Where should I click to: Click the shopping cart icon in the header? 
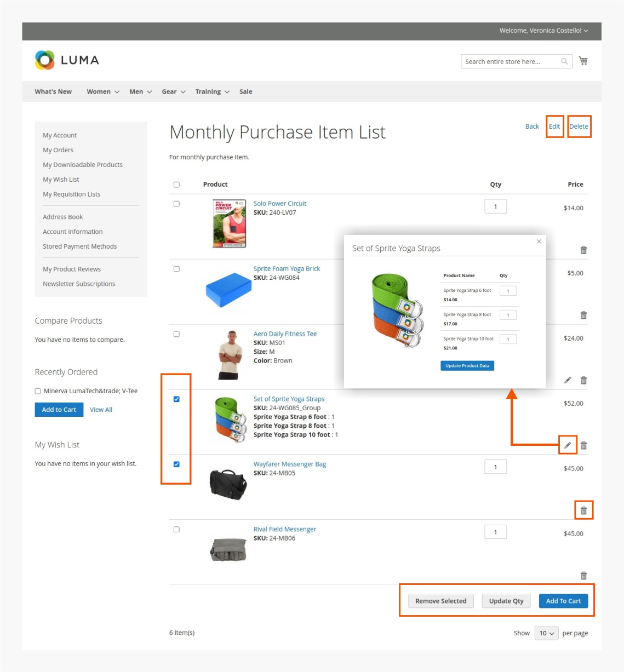click(x=583, y=60)
